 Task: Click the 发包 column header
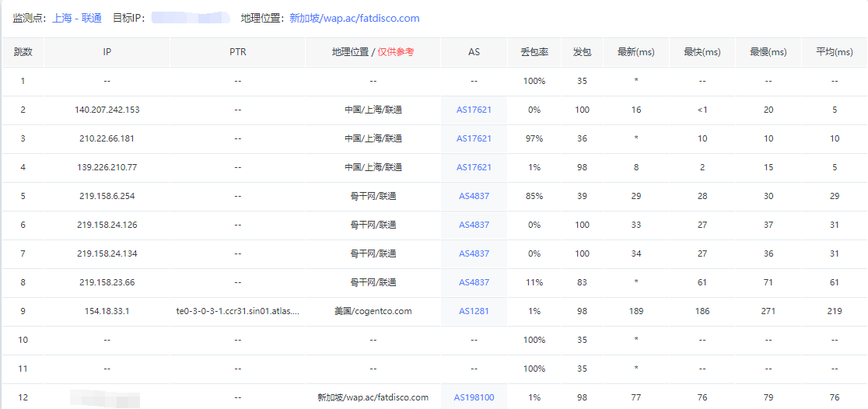[x=582, y=52]
